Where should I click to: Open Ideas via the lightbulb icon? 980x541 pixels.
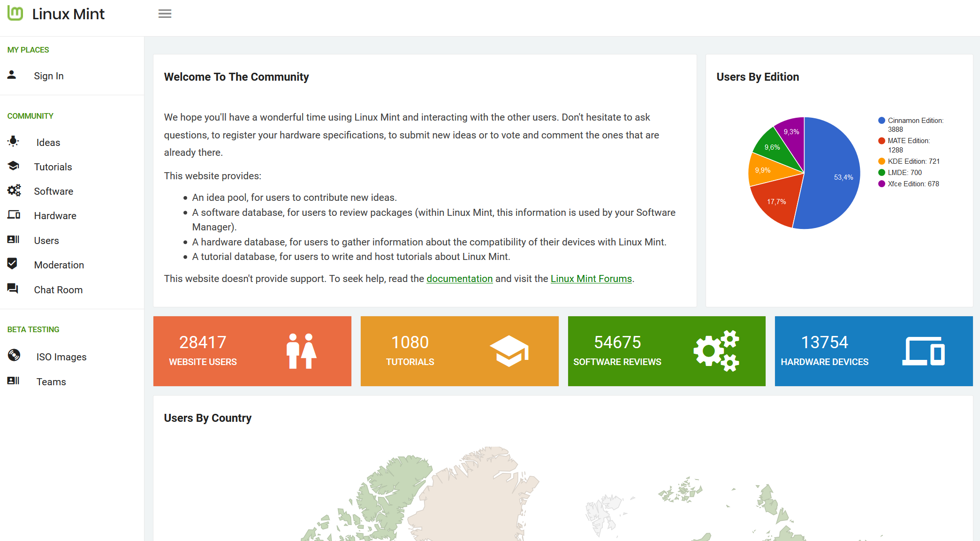(x=14, y=141)
